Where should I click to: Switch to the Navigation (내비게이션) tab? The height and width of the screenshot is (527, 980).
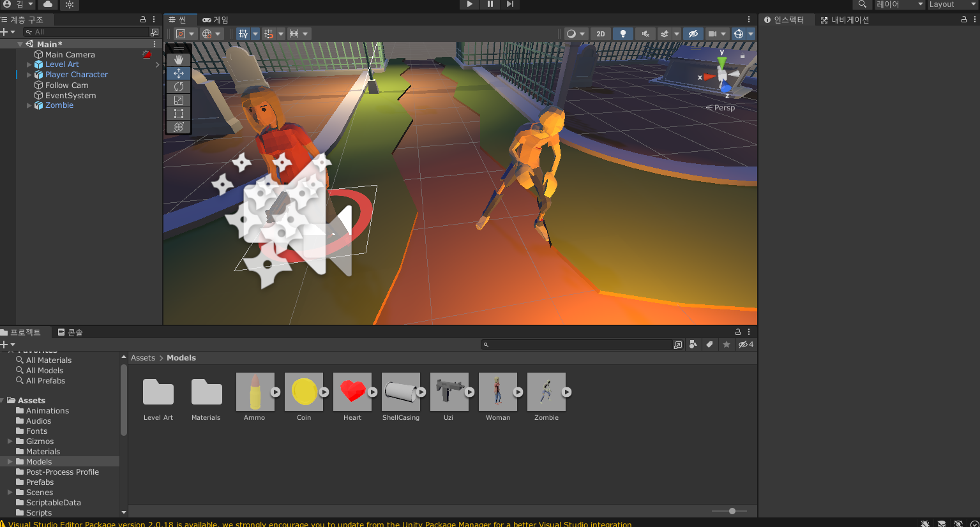tap(845, 20)
